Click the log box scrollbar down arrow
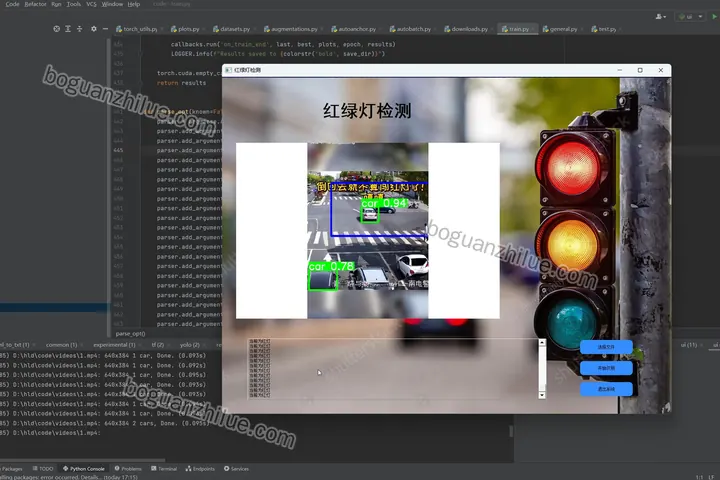This screenshot has height=480, width=720. (542, 395)
